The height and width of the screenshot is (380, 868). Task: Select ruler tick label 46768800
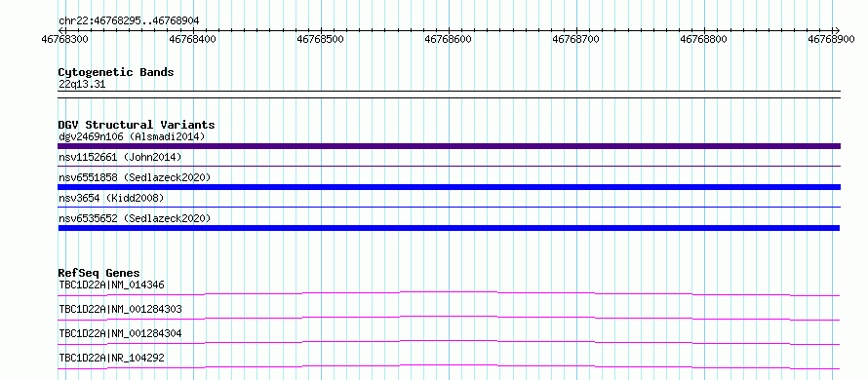coord(704,39)
